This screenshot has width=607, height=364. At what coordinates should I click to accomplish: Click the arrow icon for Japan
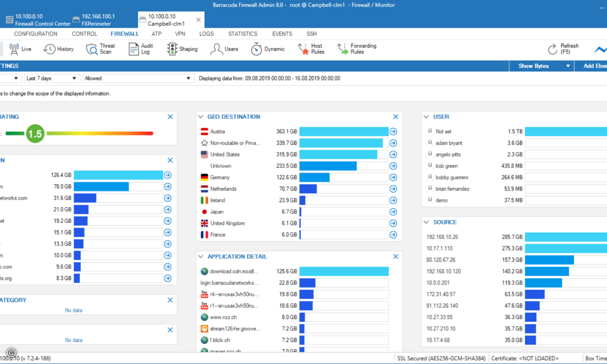point(393,212)
